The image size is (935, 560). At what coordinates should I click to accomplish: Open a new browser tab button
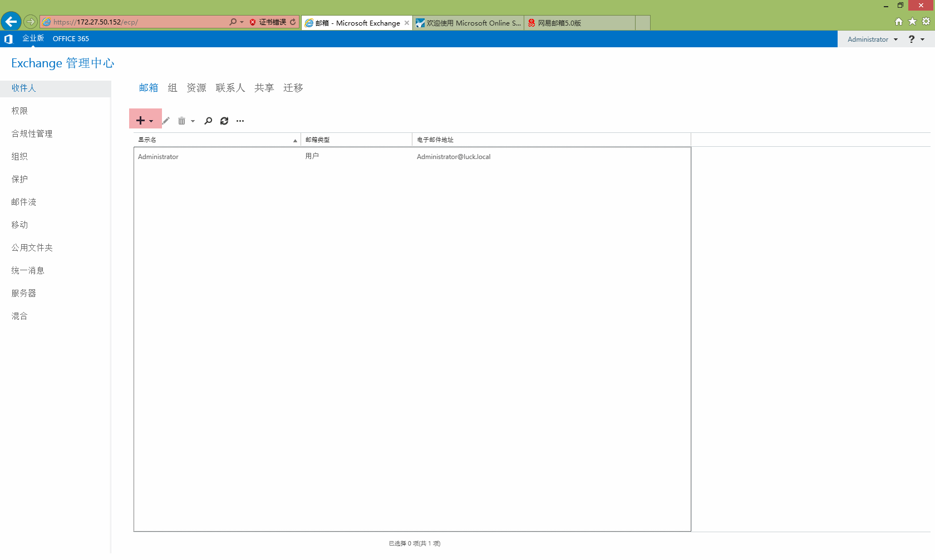point(643,23)
